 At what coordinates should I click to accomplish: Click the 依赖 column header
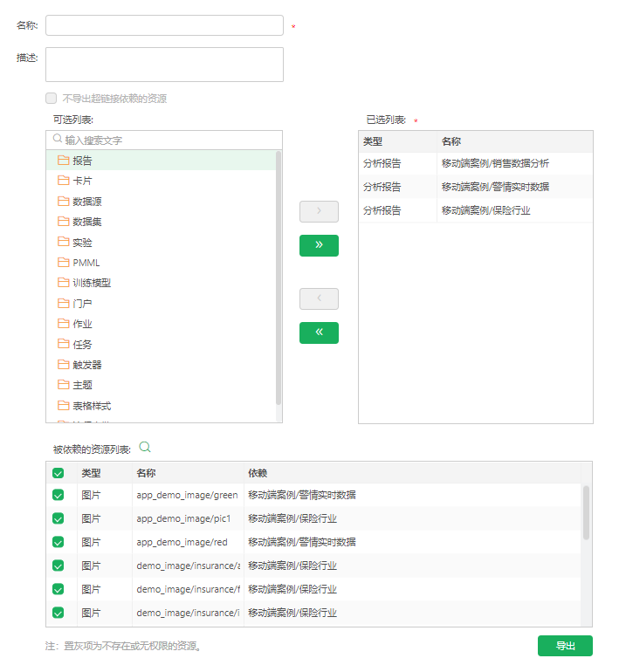tap(258, 473)
